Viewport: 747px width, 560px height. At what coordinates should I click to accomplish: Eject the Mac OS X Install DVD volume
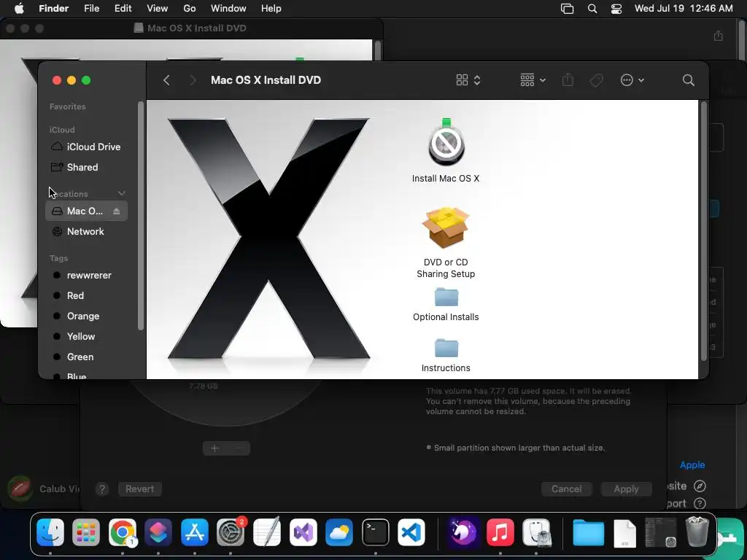[117, 211]
